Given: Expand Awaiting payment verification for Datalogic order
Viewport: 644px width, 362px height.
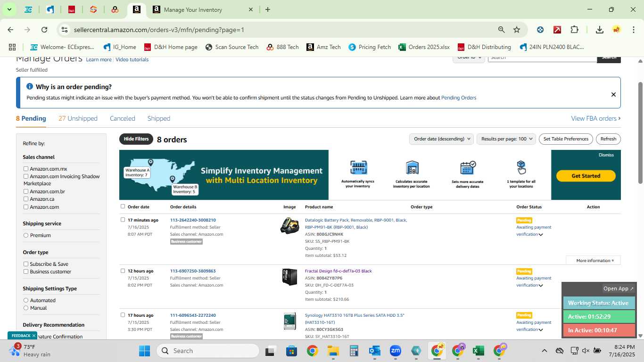Looking at the screenshot, I should tap(541, 234).
